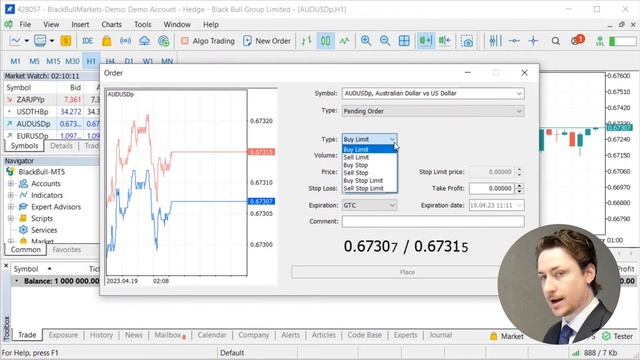Click the user account status icon
The width and height of the screenshot is (640, 360).
tap(600, 41)
